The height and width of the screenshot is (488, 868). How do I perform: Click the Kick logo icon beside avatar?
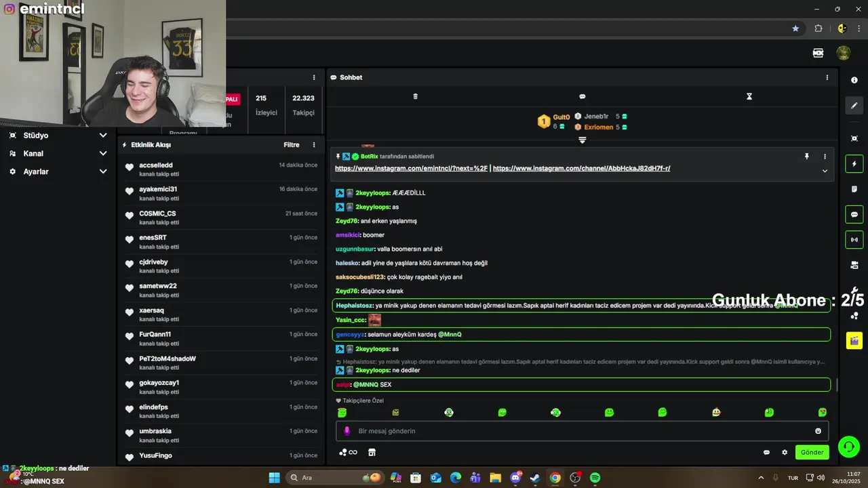click(x=818, y=53)
